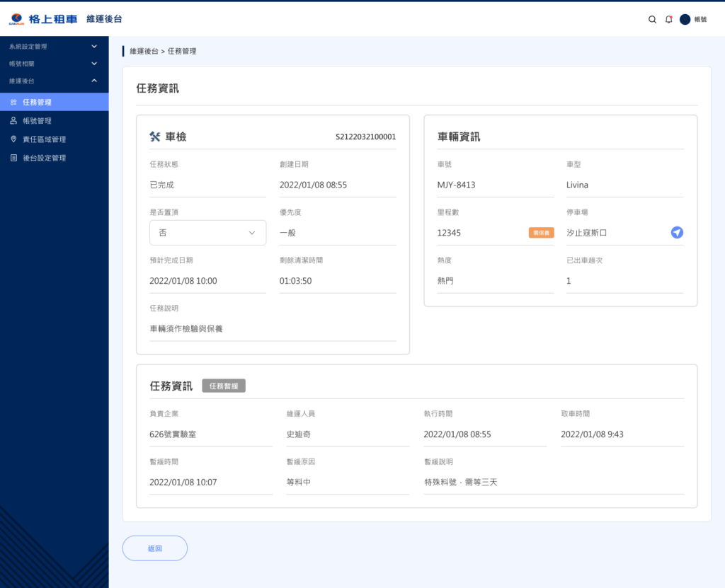Click the orange 需保養 tag
This screenshot has width=725, height=588.
[x=541, y=233]
